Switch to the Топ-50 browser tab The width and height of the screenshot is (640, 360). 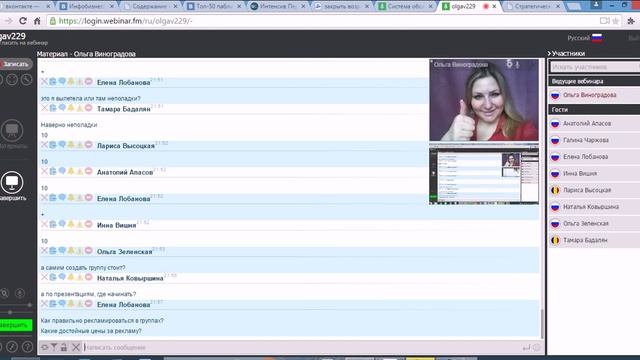(x=214, y=7)
